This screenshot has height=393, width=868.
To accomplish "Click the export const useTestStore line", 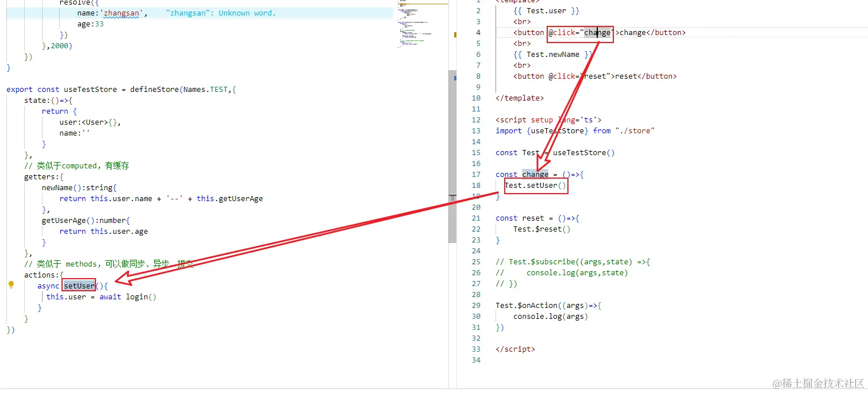I will (121, 89).
